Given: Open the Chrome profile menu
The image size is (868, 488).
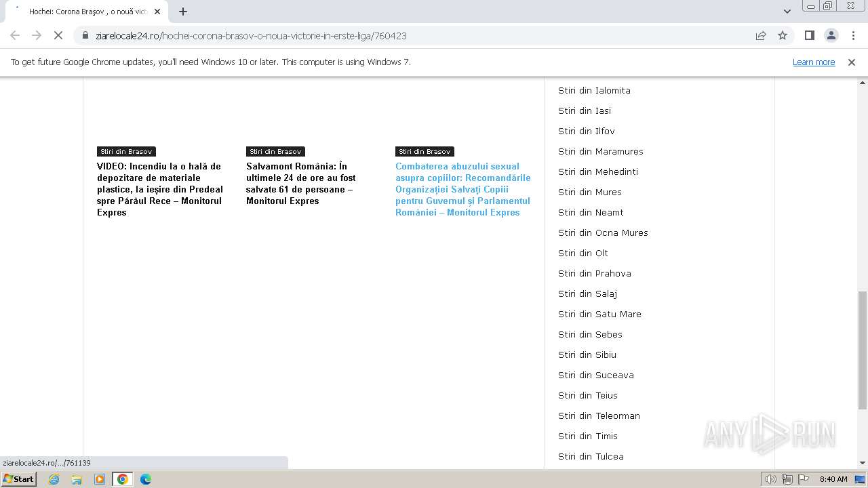Looking at the screenshot, I should point(831,35).
